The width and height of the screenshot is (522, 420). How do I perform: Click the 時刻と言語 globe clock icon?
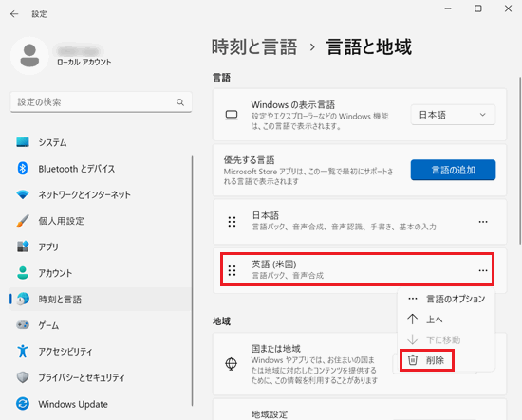click(23, 299)
